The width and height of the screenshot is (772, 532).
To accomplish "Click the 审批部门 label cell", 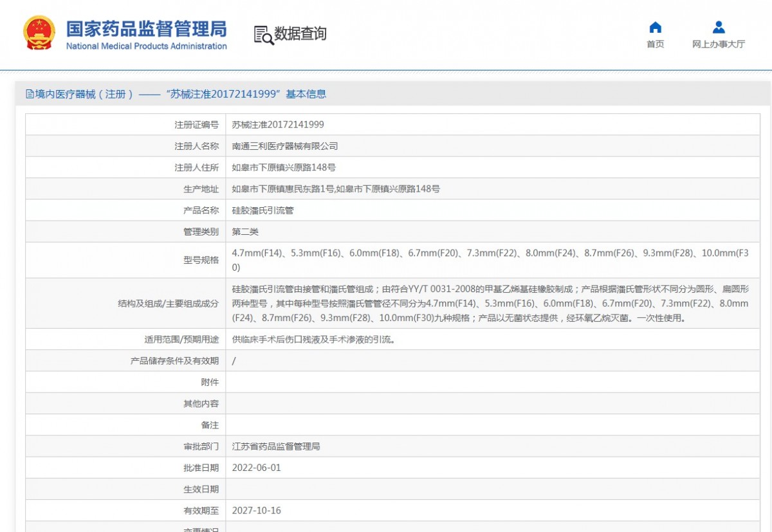I will point(125,446).
